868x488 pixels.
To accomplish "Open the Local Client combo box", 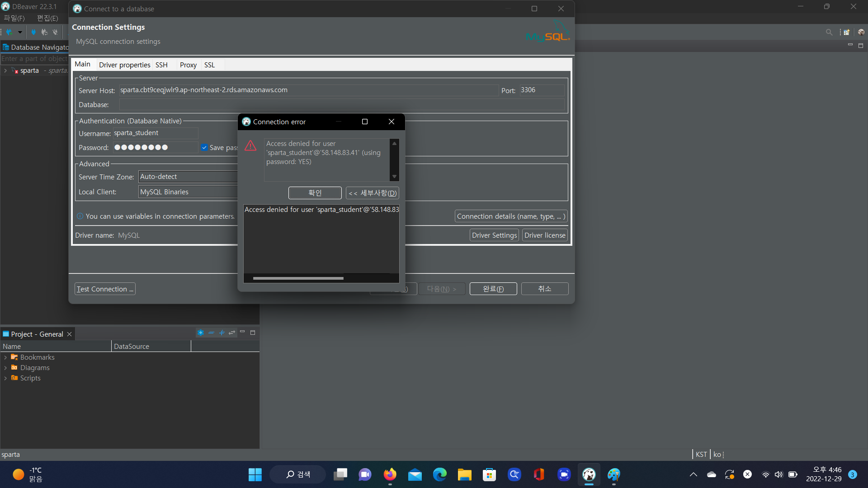I will pyautogui.click(x=188, y=192).
